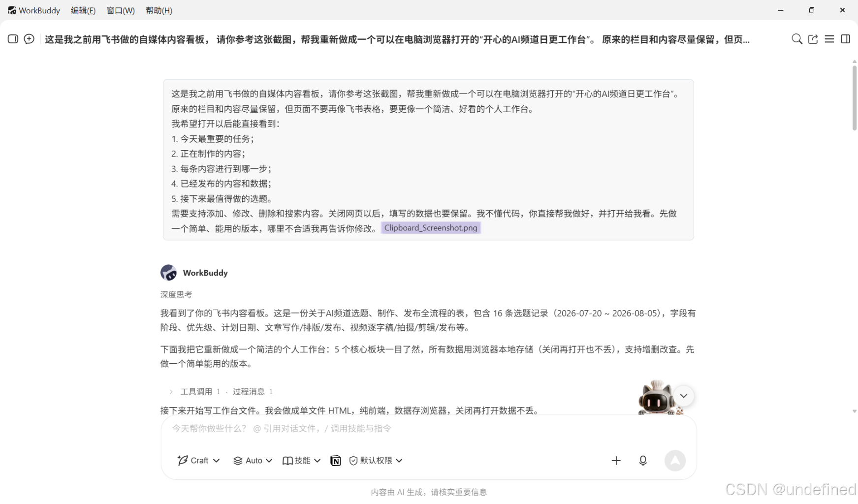Click the text "2. 正在制作的内容；"
This screenshot has width=858, height=504.
[x=209, y=154]
